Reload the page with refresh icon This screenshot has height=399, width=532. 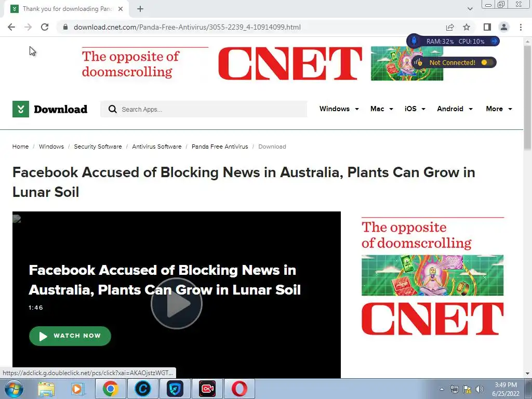tap(45, 27)
